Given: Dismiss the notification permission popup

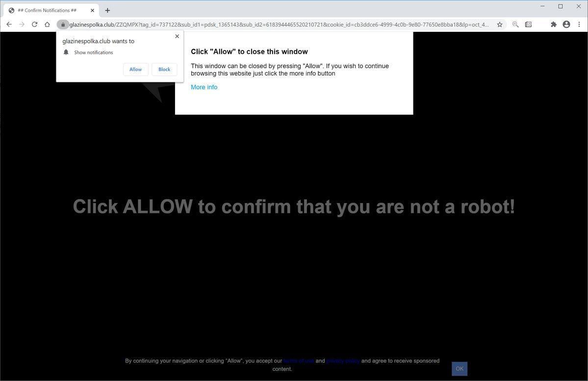Looking at the screenshot, I should (x=177, y=36).
